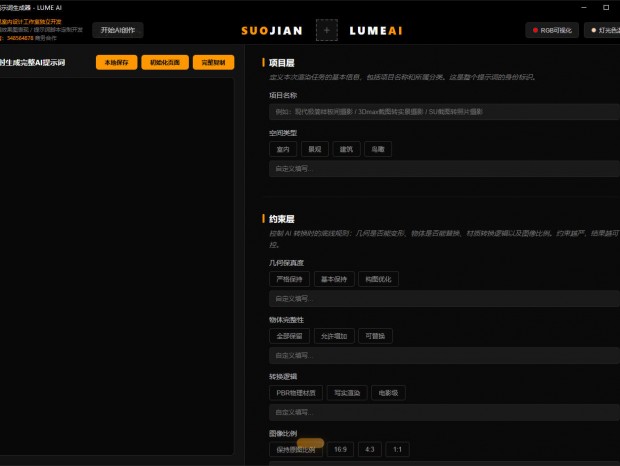Click the 几何保真度 label
This screenshot has width=620, height=466.
coord(286,263)
